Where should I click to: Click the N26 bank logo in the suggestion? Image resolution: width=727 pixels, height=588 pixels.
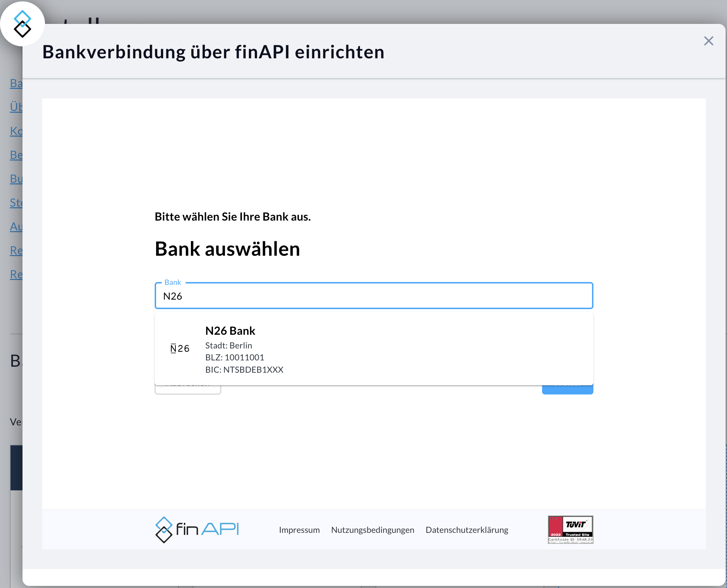tap(180, 348)
